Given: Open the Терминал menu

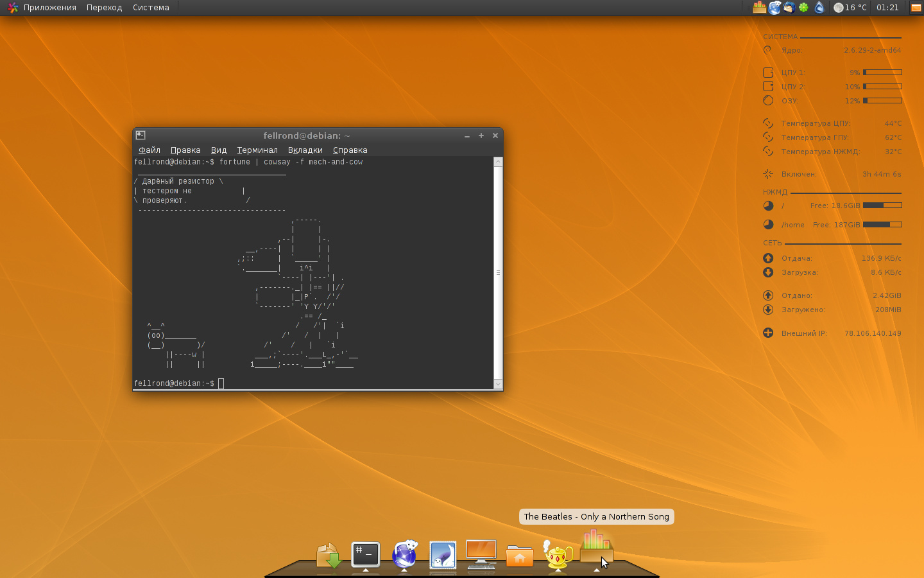Looking at the screenshot, I should (x=257, y=150).
